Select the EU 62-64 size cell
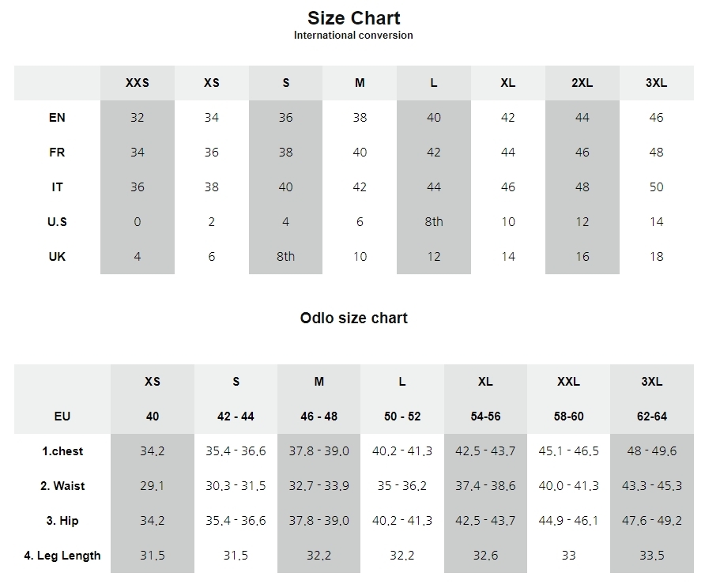The width and height of the screenshot is (720, 588). [x=651, y=416]
